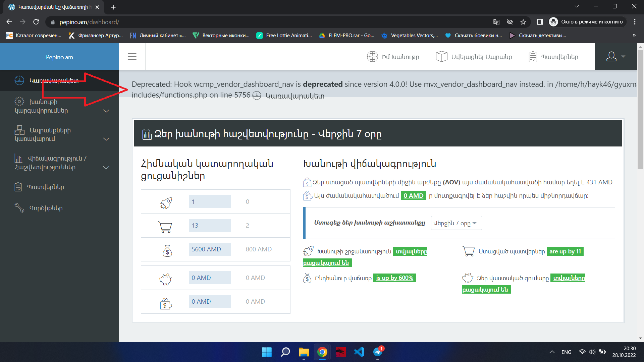Open the 'Վերջին 7 օրը' period dropdown
This screenshot has height=362, width=644.
point(456,223)
